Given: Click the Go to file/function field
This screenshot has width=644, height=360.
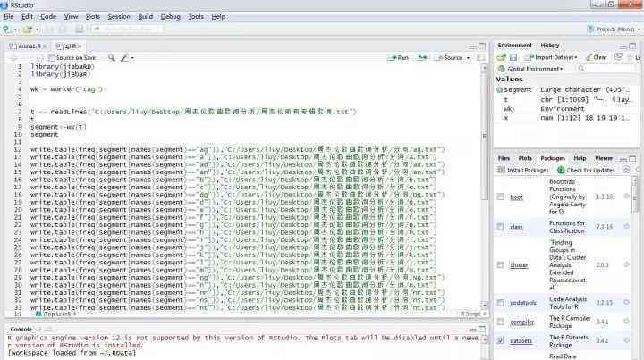Looking at the screenshot, I should click(127, 29).
